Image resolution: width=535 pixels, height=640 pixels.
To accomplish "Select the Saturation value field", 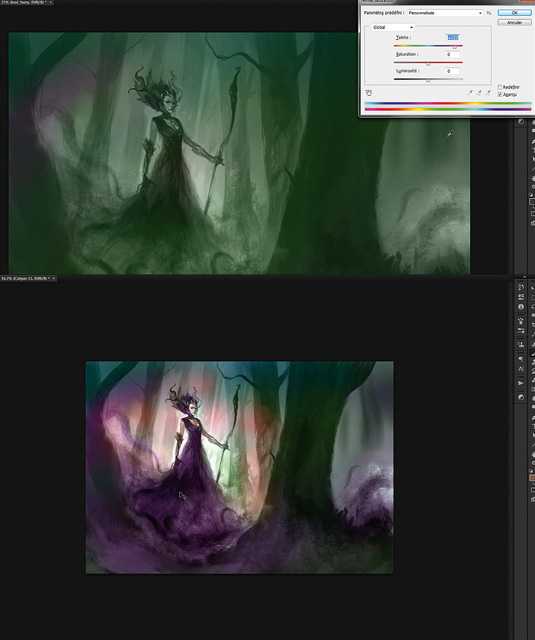I will (453, 54).
